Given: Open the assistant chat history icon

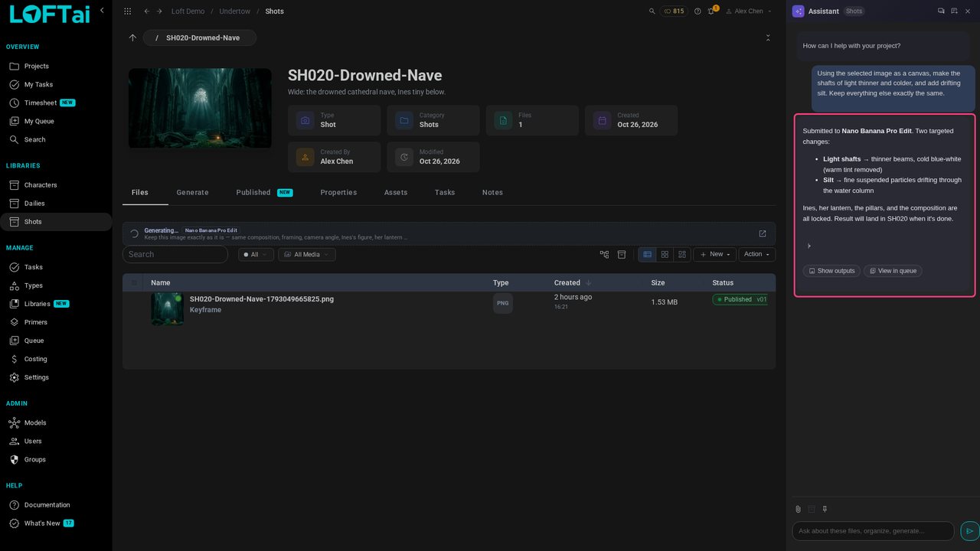Looking at the screenshot, I should (941, 11).
